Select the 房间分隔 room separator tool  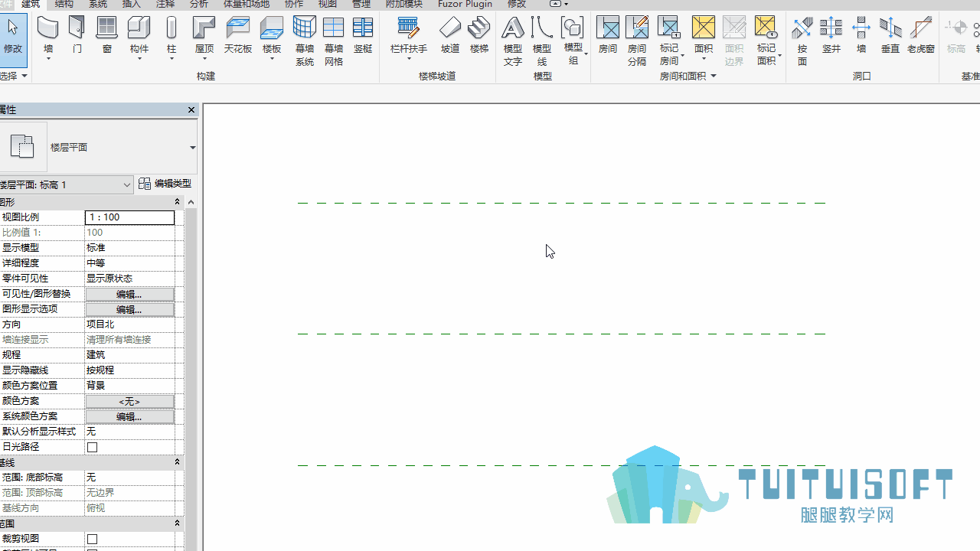(x=637, y=41)
